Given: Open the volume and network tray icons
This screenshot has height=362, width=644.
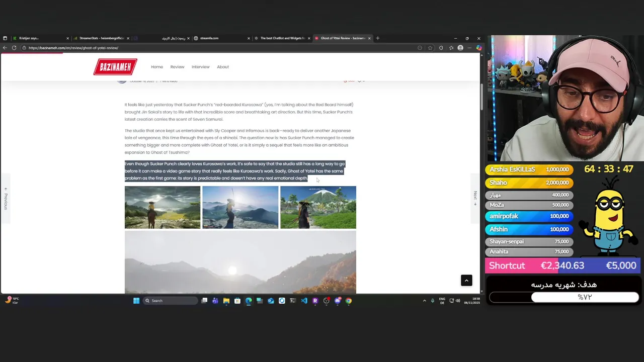Looking at the screenshot, I should point(454,301).
